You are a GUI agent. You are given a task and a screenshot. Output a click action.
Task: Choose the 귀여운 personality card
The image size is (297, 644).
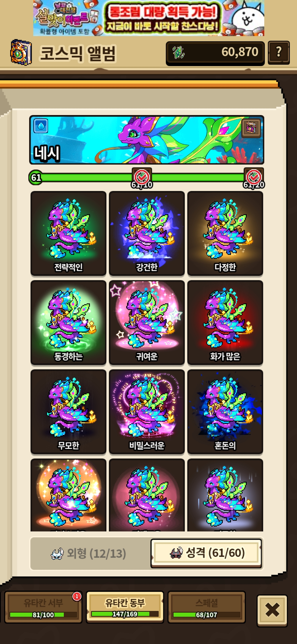(147, 323)
